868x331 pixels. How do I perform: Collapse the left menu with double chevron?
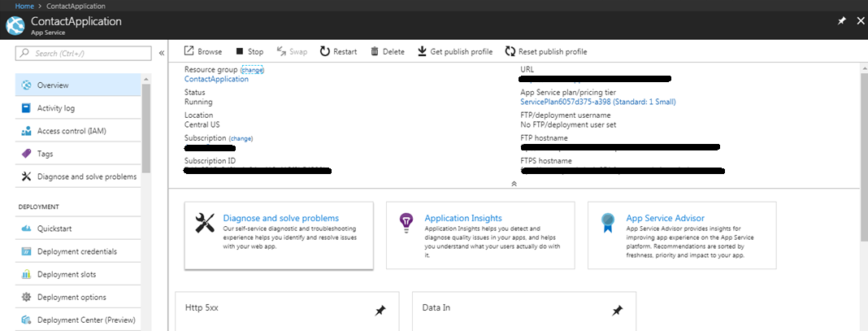tap(162, 53)
